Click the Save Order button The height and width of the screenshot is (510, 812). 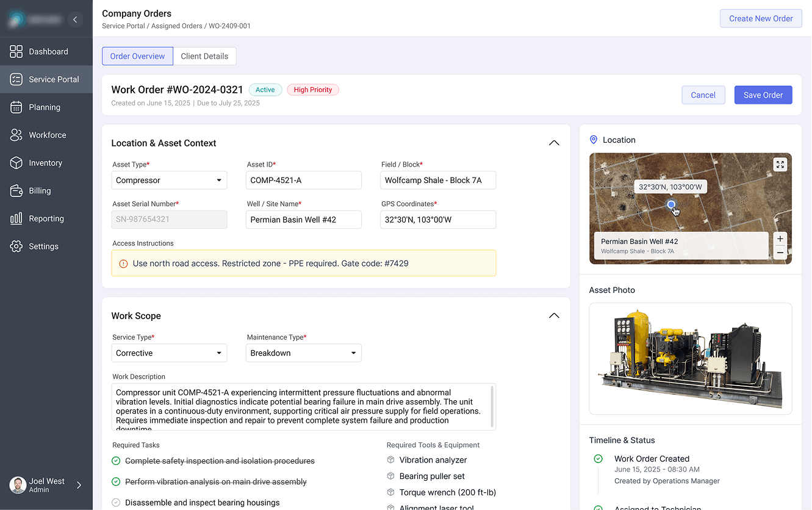pyautogui.click(x=763, y=95)
